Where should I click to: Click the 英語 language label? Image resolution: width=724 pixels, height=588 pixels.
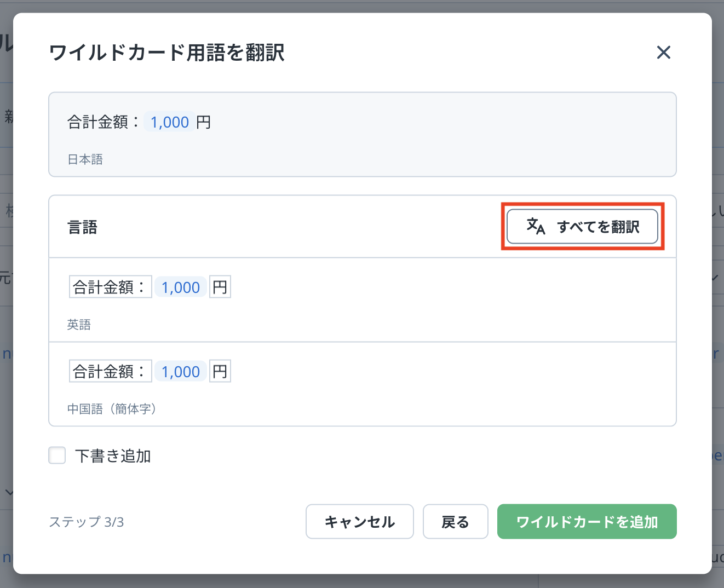pos(79,325)
